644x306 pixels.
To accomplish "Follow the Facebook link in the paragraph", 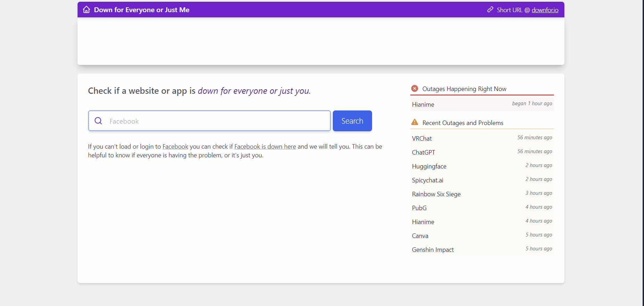I will [175, 147].
